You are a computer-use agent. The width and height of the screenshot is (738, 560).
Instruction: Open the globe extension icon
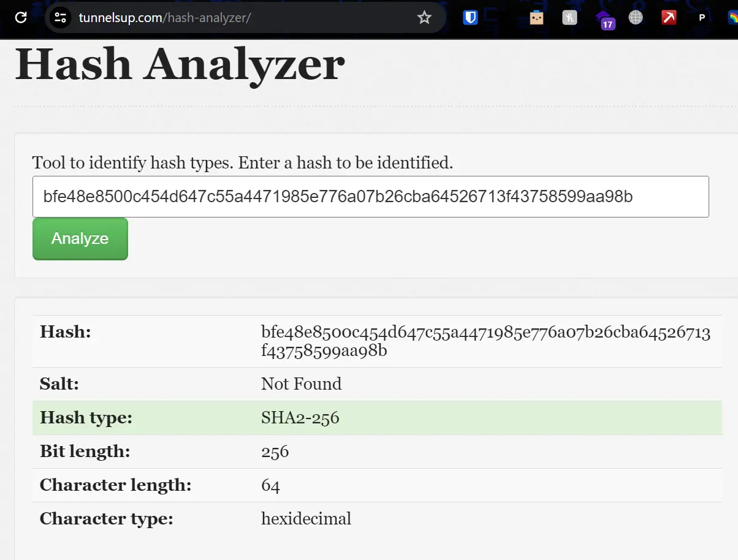[x=636, y=18]
